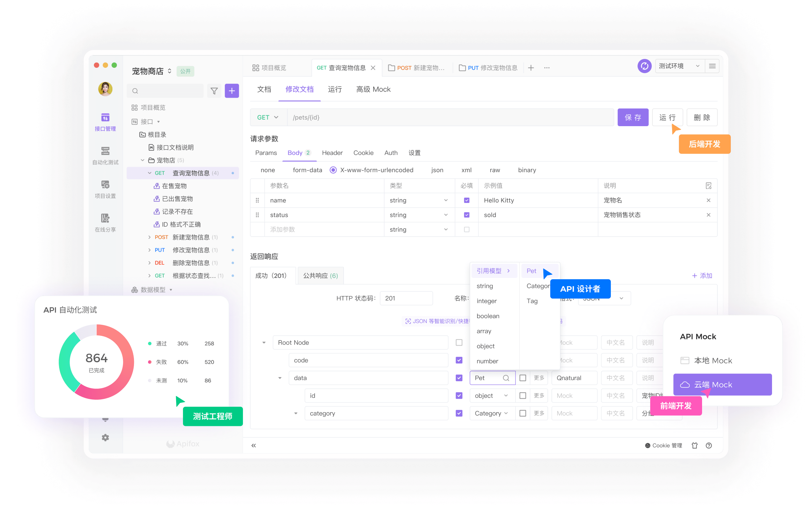The image size is (812, 514).
Task: Uncheck the code field checkbox in Root Node
Action: [459, 360]
